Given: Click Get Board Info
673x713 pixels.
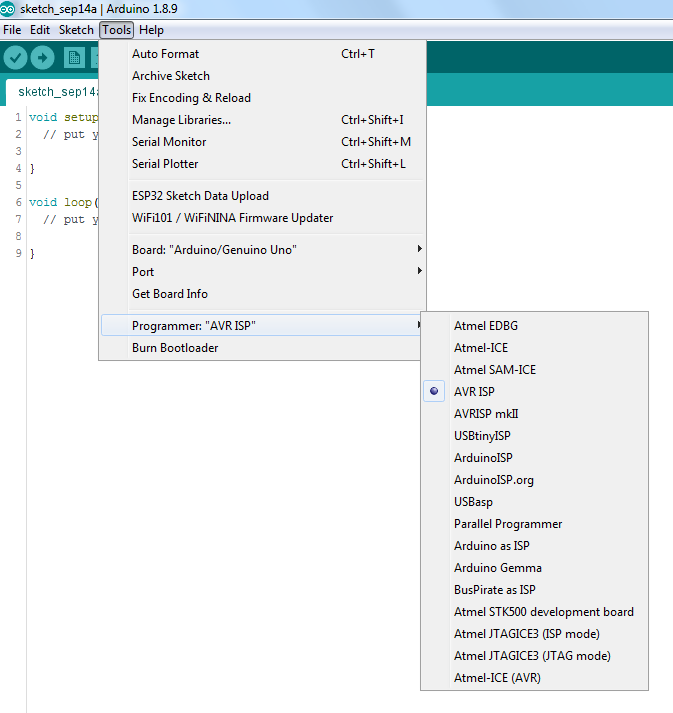Looking at the screenshot, I should (x=263, y=294).
